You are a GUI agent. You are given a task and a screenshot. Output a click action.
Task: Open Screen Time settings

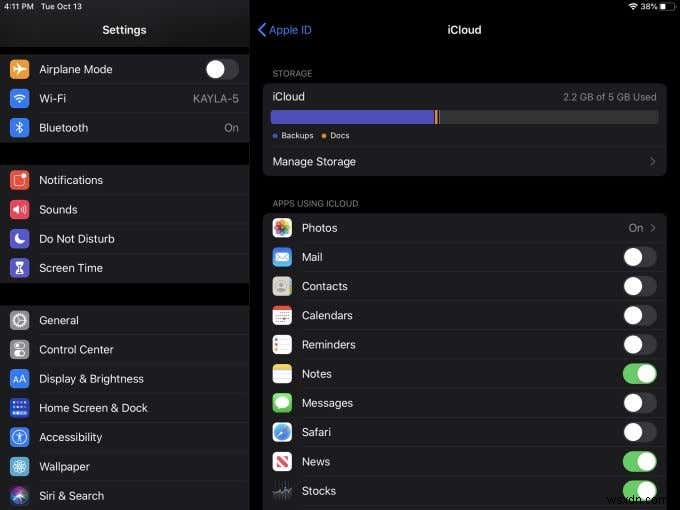[124, 268]
